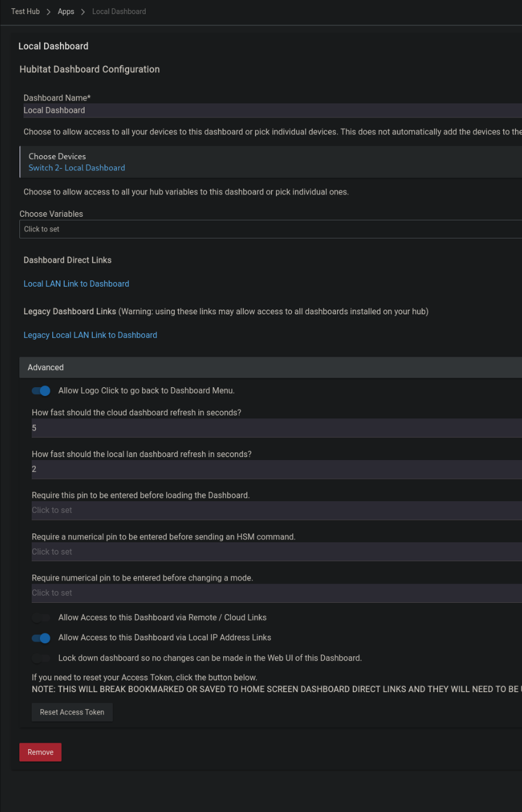Open 'Switch 2- Local Dashboard' device link
522x812 pixels.
pos(76,167)
